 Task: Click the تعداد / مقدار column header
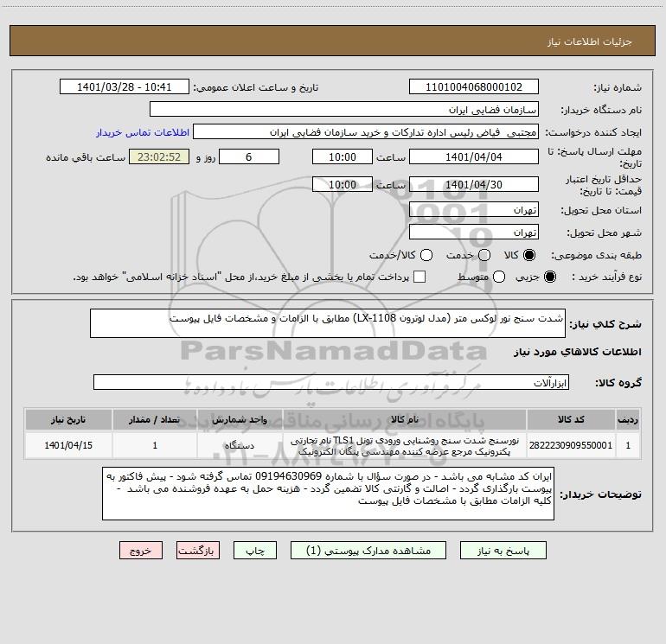point(155,419)
